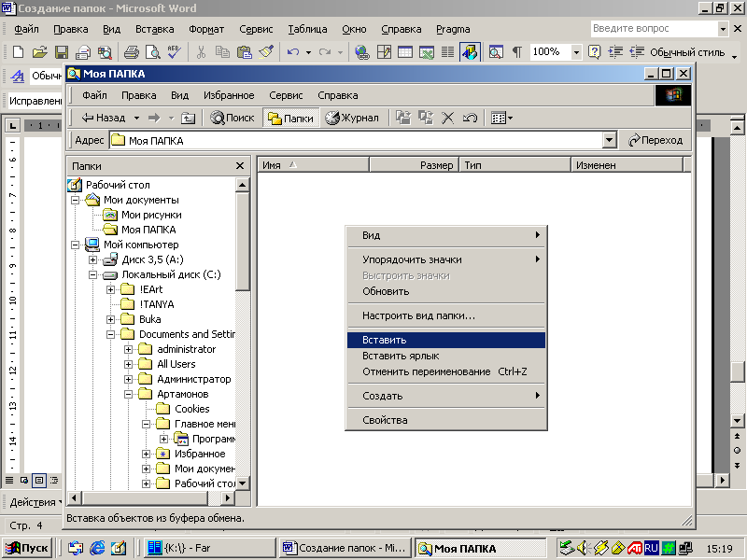Go up one folder level in Explorer
Image resolution: width=747 pixels, height=560 pixels.
(x=189, y=118)
